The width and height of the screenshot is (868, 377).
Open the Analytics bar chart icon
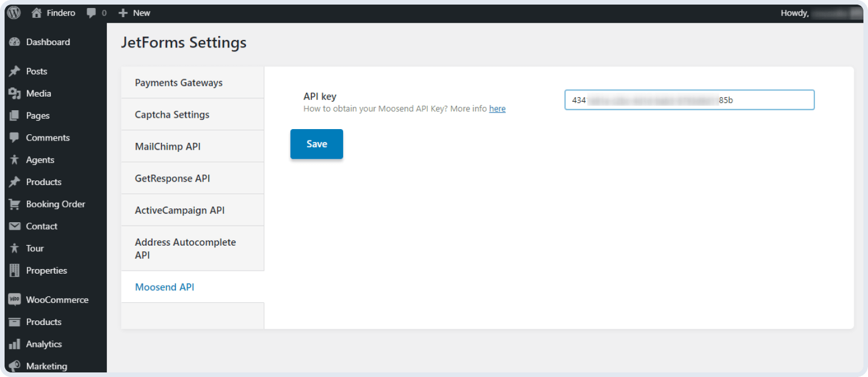click(14, 343)
